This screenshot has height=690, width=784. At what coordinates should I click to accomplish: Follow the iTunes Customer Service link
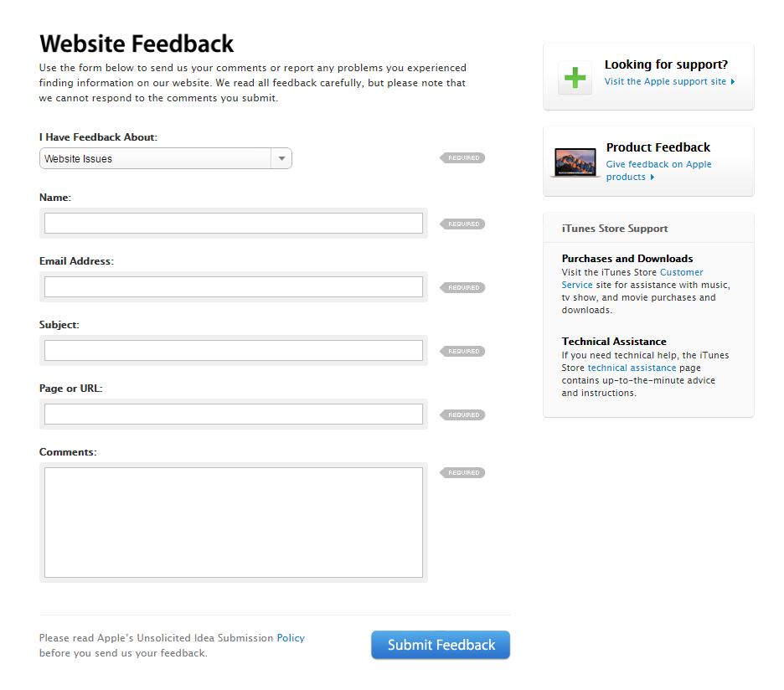coord(681,273)
